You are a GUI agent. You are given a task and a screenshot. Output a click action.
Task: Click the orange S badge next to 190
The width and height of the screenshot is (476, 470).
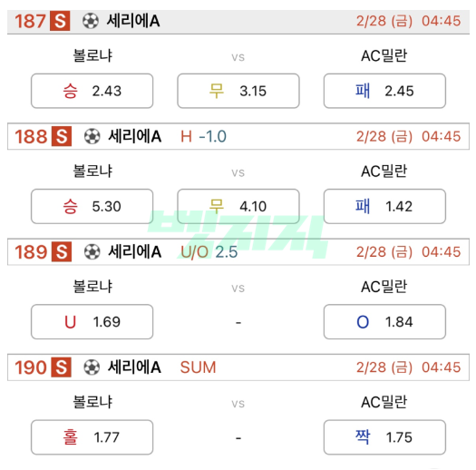pyautogui.click(x=61, y=367)
